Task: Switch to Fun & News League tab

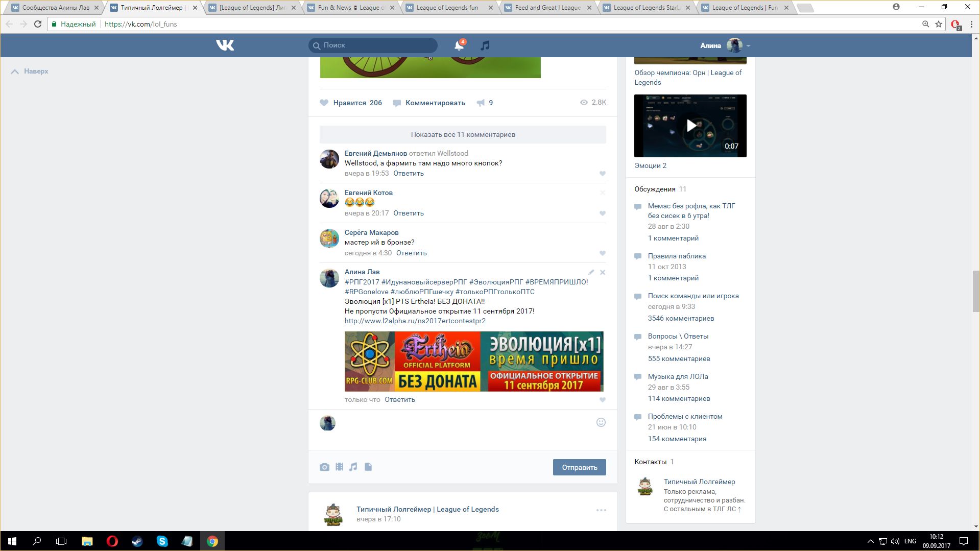Action: click(x=351, y=8)
